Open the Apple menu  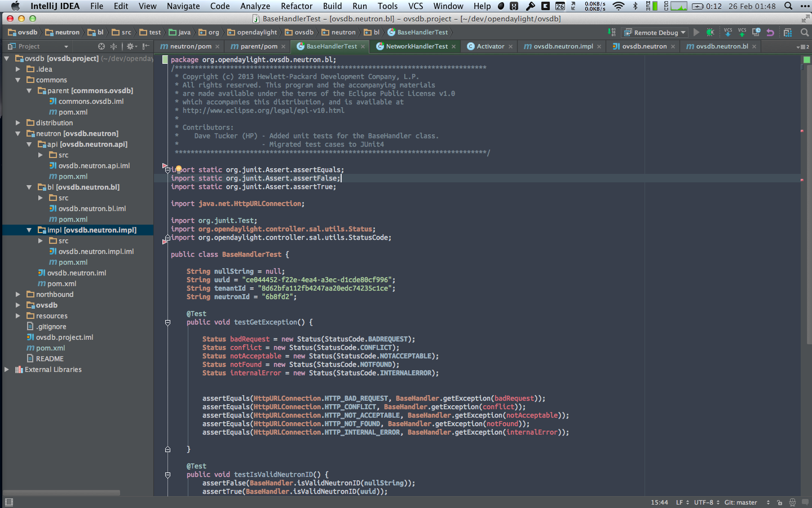15,6
